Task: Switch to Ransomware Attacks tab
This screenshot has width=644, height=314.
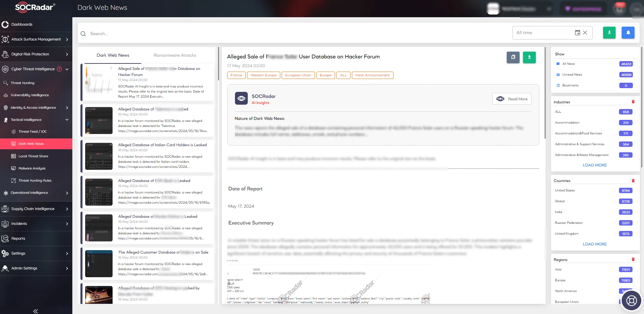Action: point(175,55)
